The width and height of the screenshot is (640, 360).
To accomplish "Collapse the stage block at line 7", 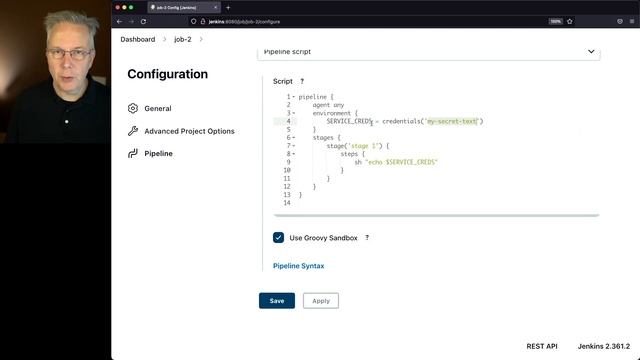I will pos(293,146).
